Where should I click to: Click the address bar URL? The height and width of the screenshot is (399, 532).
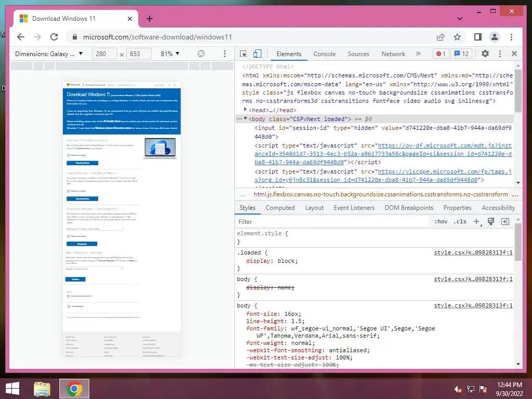tap(157, 37)
